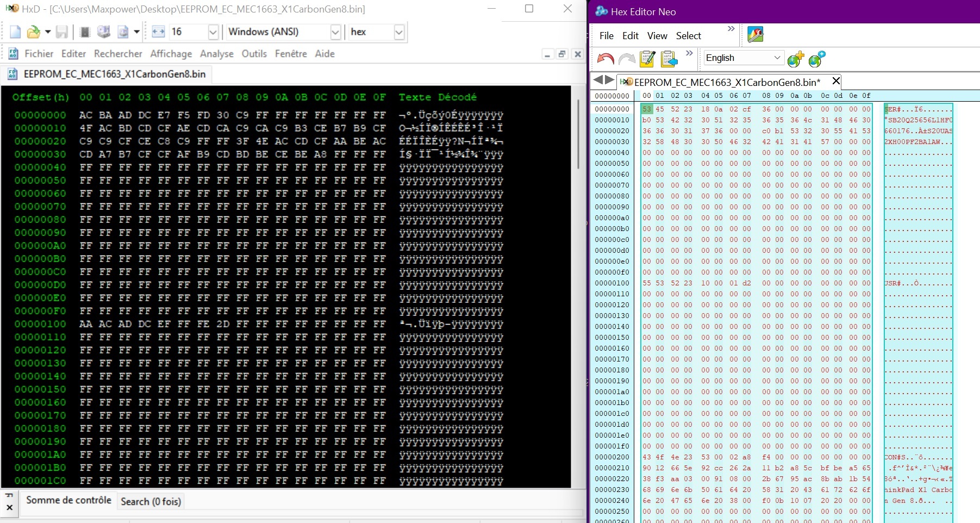Click the Texte Décodé column header in HxD
This screenshot has height=523, width=980.
coord(438,97)
